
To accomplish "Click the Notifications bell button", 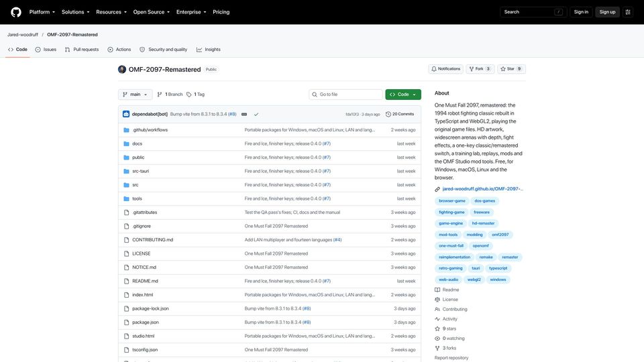I will click(445, 69).
